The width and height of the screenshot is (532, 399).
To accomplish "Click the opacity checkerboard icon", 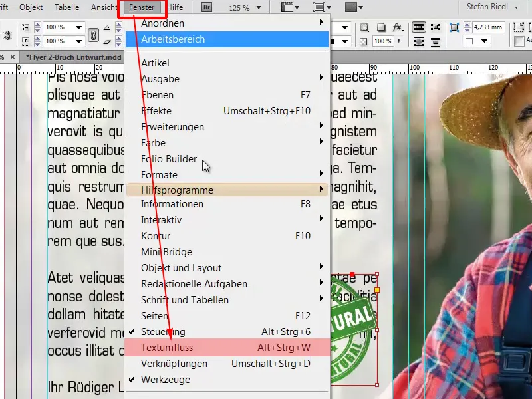I will pyautogui.click(x=364, y=41).
